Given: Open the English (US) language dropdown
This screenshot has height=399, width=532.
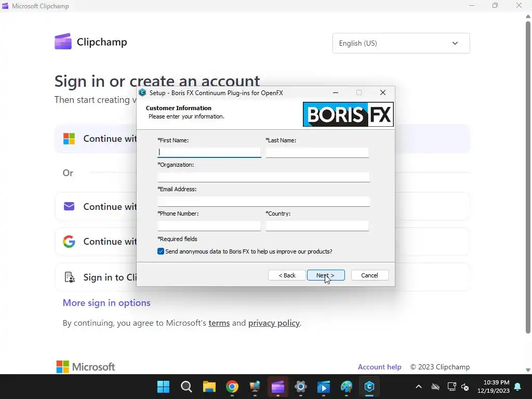Looking at the screenshot, I should (x=401, y=43).
